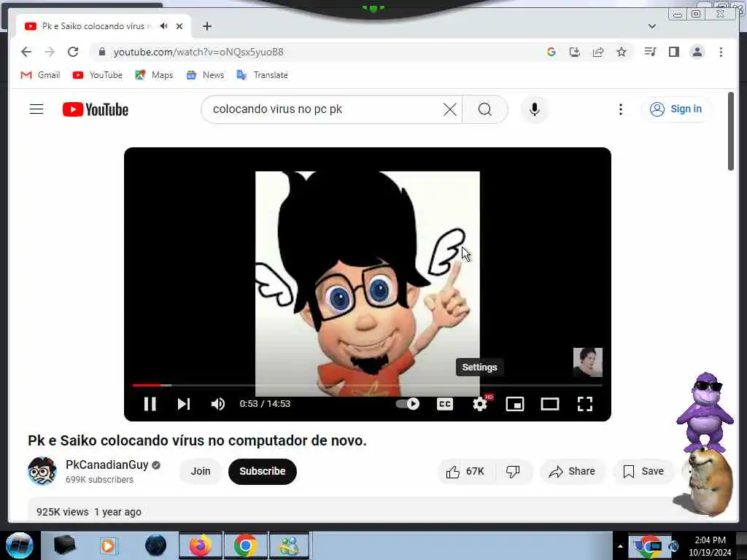Screen dimensions: 747x560
Task: View site information lock icon
Action: point(102,52)
